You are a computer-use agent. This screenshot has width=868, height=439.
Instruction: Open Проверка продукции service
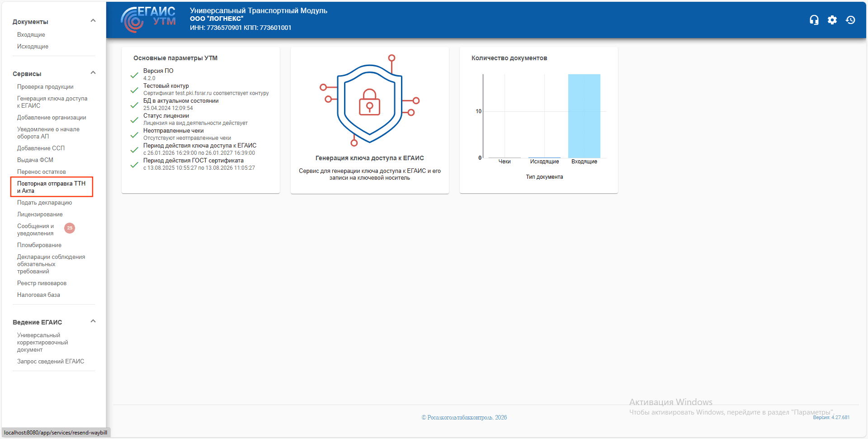tap(45, 87)
